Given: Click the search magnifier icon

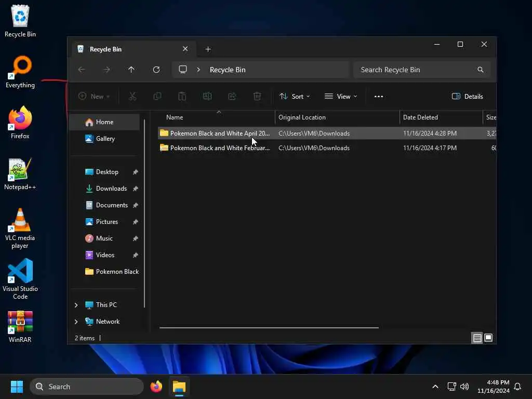Looking at the screenshot, I should pos(481,70).
